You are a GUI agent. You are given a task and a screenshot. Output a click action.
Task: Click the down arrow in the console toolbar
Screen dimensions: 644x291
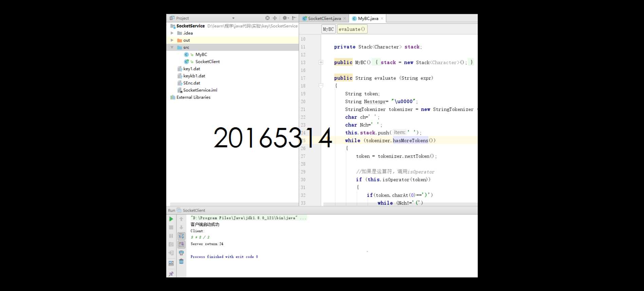click(x=181, y=228)
